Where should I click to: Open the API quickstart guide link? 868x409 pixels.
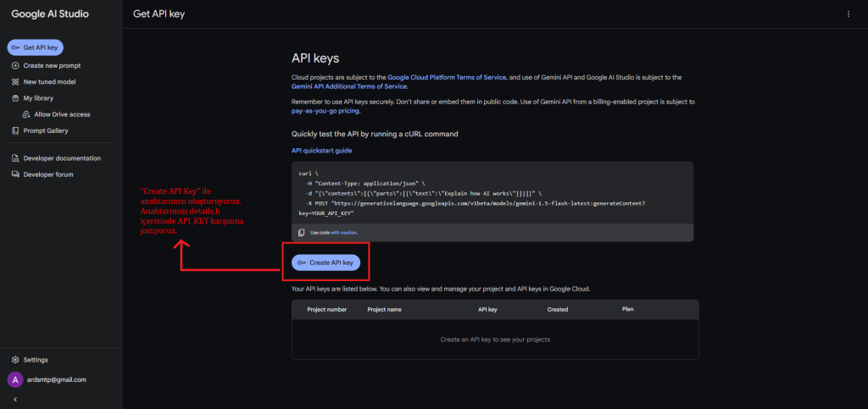click(321, 151)
